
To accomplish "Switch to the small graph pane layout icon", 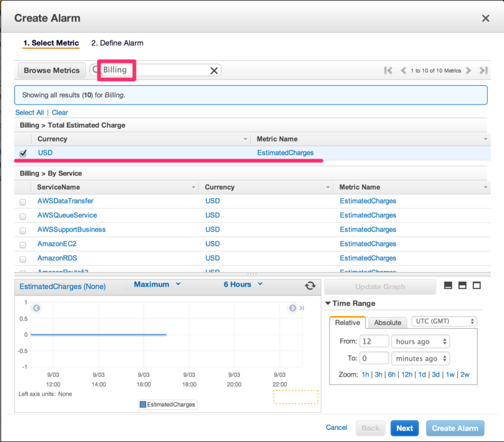I will (448, 285).
